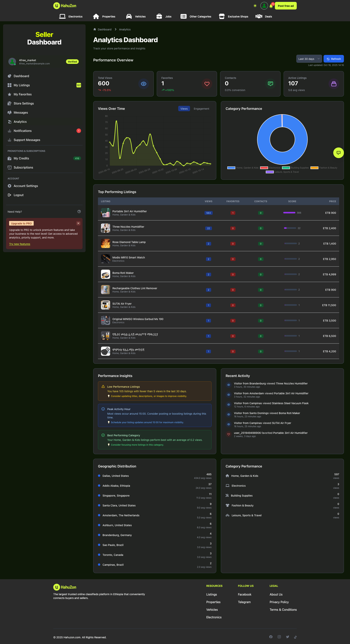Open the TikTok icon in footer

pos(295,637)
